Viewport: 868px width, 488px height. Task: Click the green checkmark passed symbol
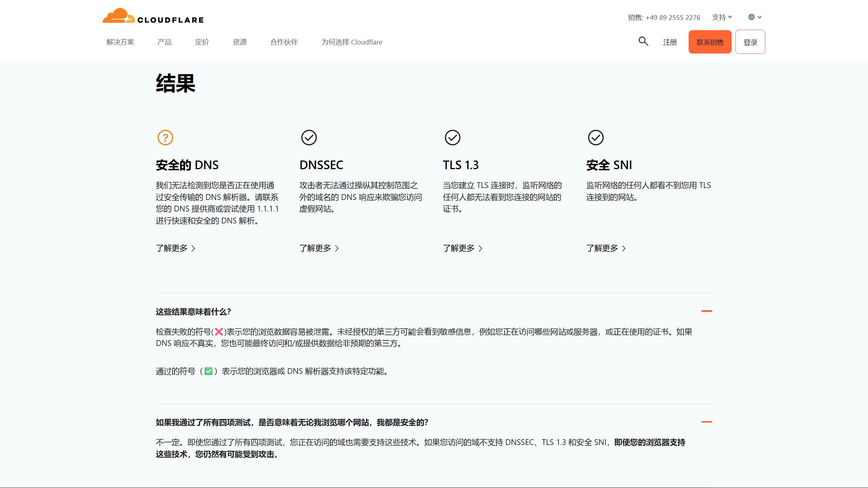tap(209, 371)
